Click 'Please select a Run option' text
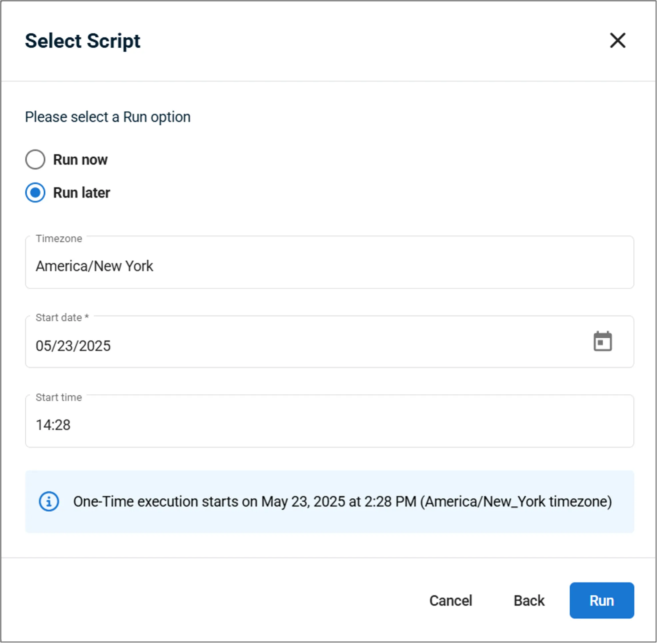This screenshot has width=658, height=644. click(x=108, y=117)
